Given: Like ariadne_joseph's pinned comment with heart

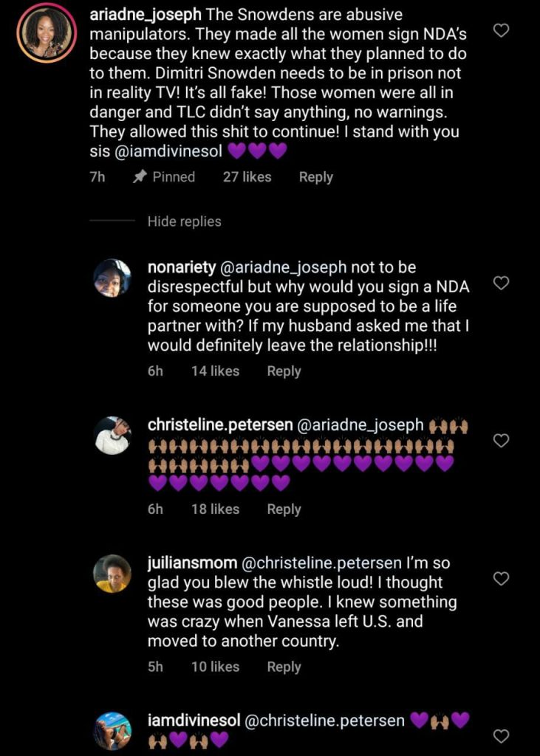Looking at the screenshot, I should tap(502, 31).
